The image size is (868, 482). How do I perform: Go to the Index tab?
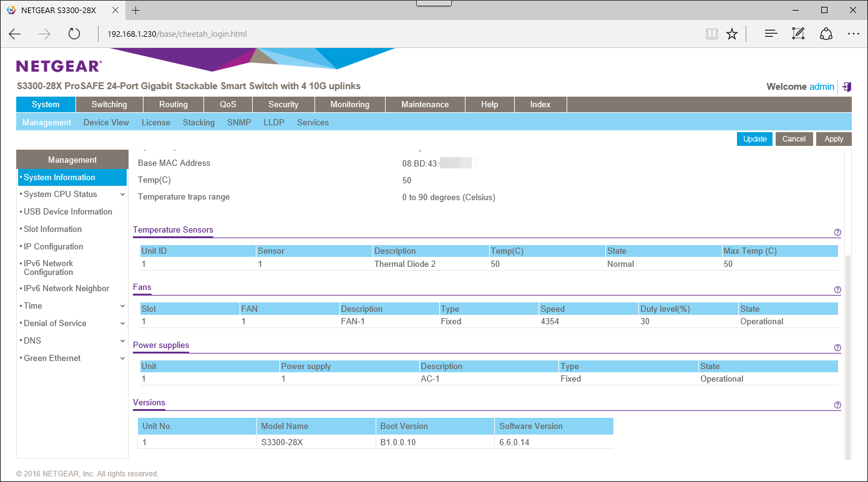coord(540,105)
